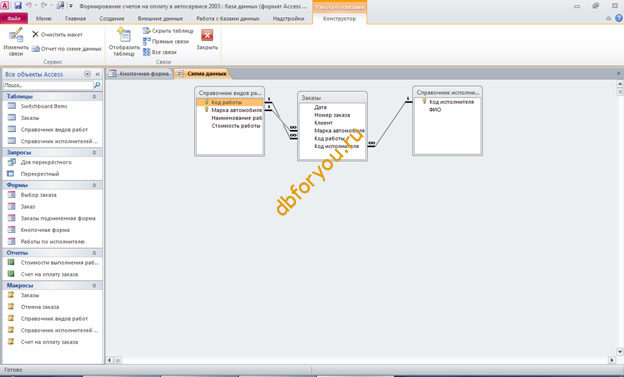Click the red Закрыть ribbon button

point(207,35)
